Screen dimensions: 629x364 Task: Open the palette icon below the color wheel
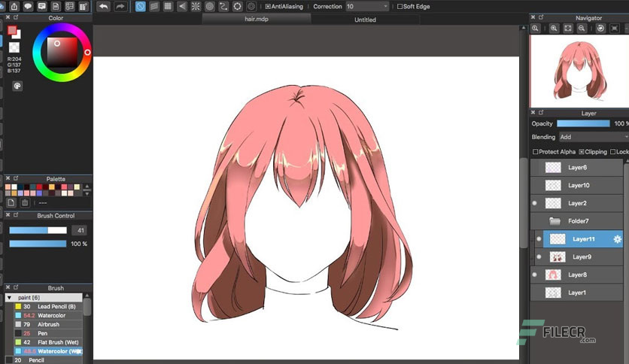pos(17,86)
